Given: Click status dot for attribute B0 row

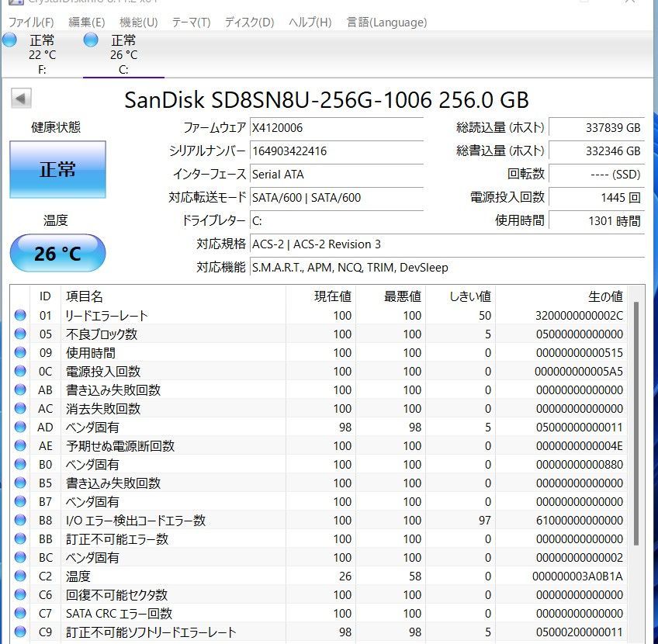Looking at the screenshot, I should [x=20, y=464].
